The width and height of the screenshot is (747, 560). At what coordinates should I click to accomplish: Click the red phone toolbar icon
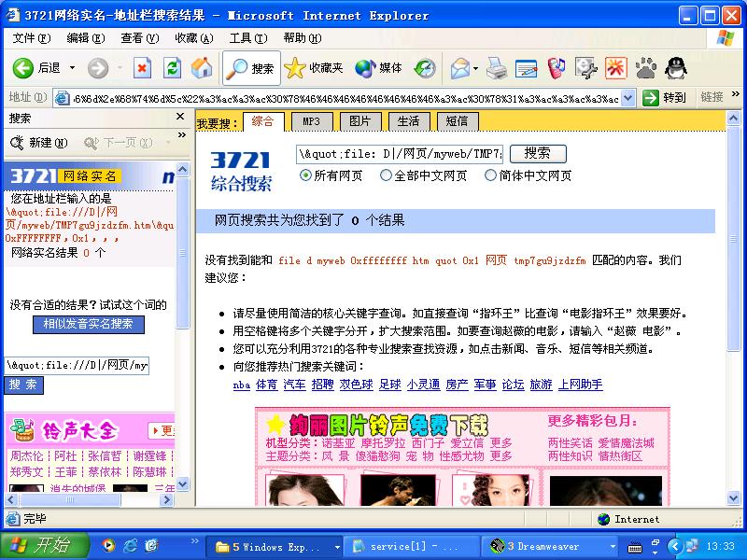point(556,68)
